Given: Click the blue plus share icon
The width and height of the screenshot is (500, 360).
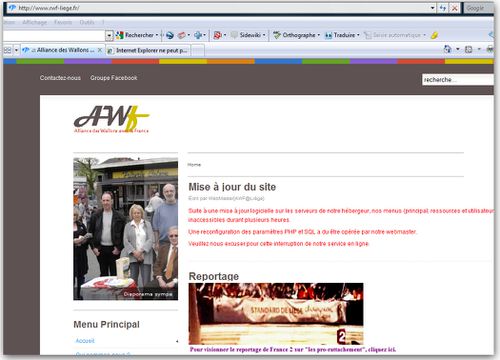Looking at the screenshot, I should click(x=198, y=35).
